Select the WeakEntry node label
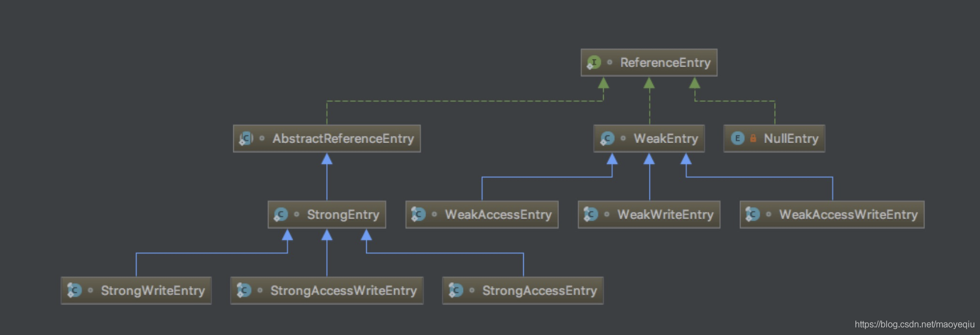This screenshot has width=980, height=335. point(665,138)
